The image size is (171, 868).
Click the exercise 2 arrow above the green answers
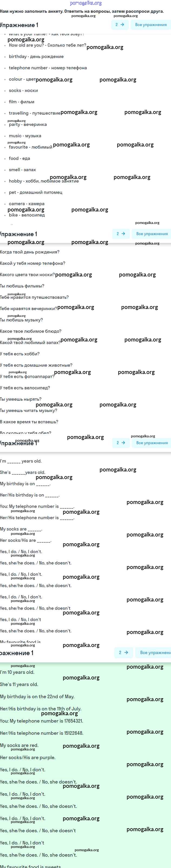pos(124,653)
